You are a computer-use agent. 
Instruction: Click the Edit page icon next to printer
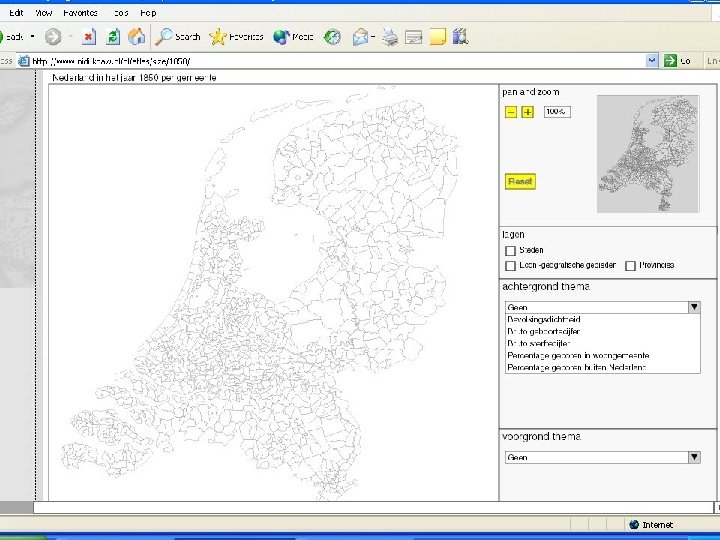click(414, 37)
